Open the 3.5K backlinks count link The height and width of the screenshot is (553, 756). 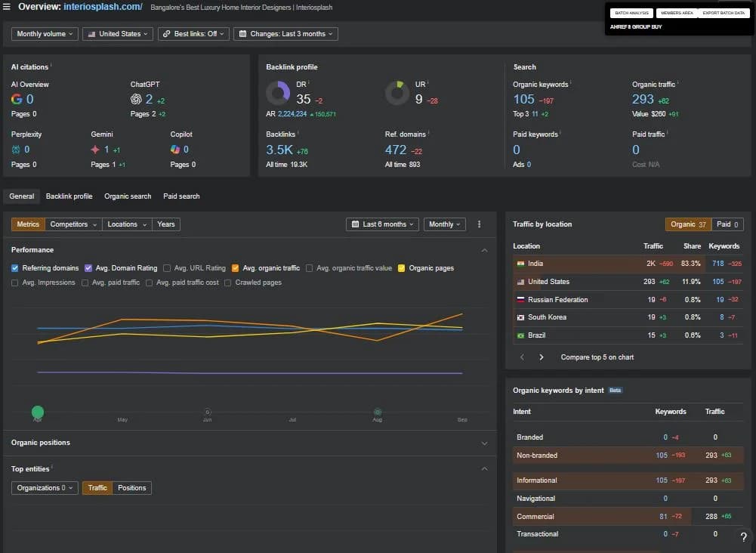279,150
